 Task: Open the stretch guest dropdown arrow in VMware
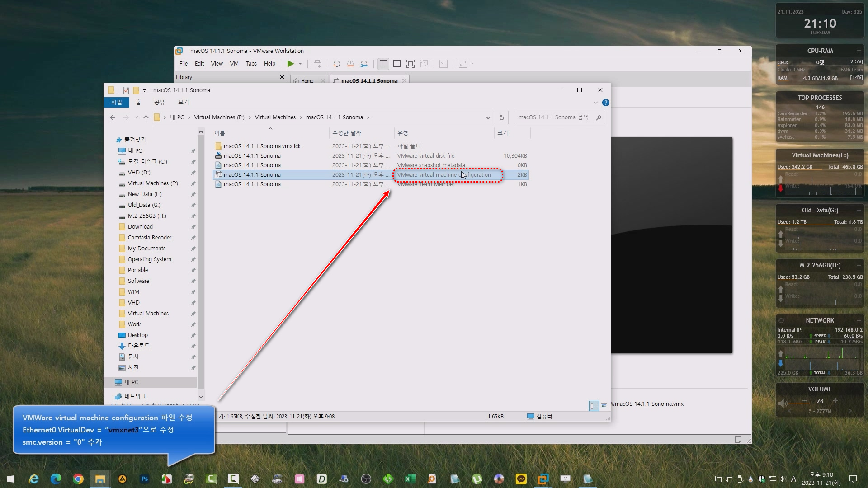[x=472, y=64]
